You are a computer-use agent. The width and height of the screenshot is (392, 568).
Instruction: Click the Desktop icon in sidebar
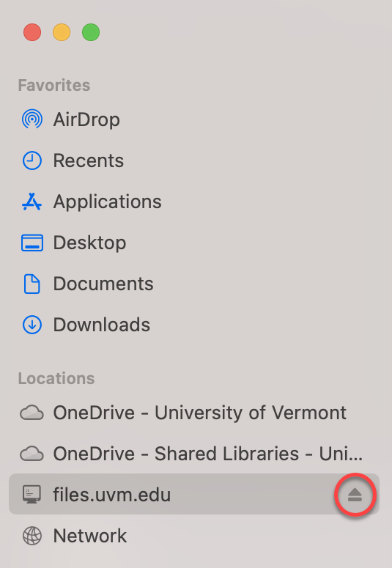pyautogui.click(x=32, y=243)
